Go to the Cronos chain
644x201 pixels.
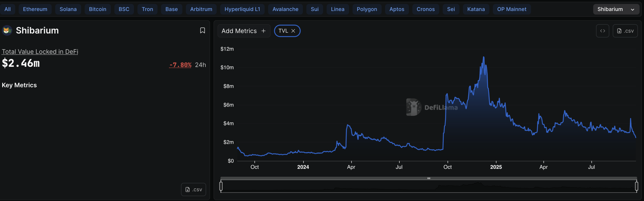tap(426, 9)
